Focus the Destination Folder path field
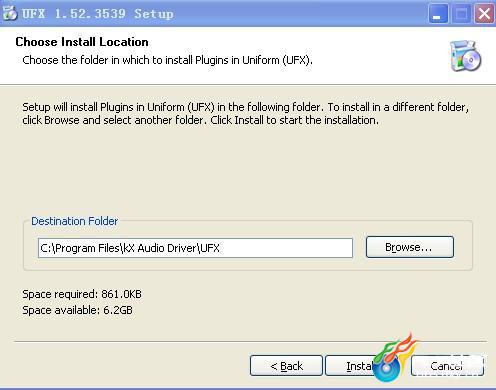The width and height of the screenshot is (496, 390). tap(195, 248)
